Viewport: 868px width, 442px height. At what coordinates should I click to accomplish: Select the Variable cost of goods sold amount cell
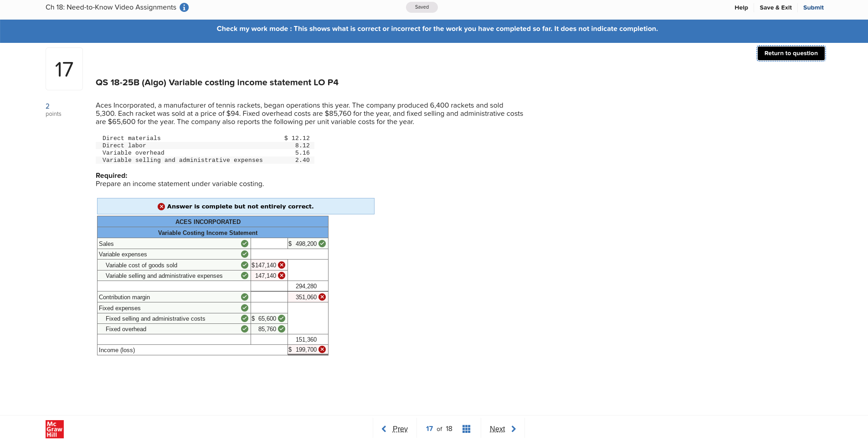pos(269,265)
